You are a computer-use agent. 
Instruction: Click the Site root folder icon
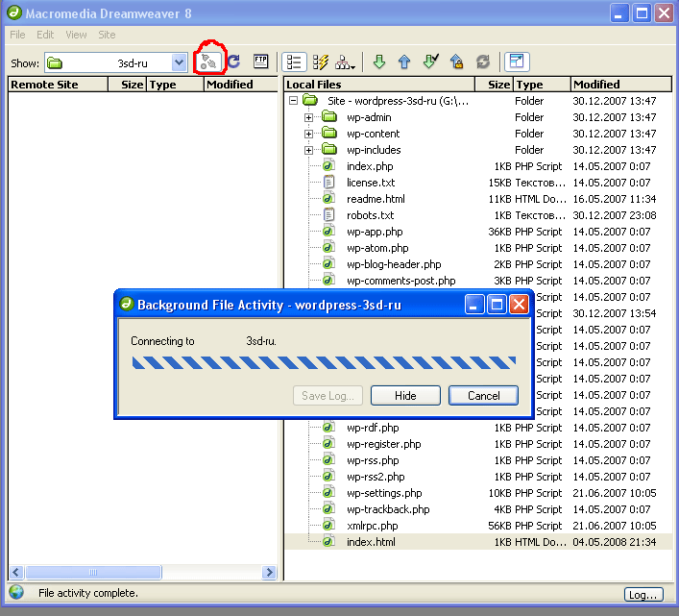(310, 100)
